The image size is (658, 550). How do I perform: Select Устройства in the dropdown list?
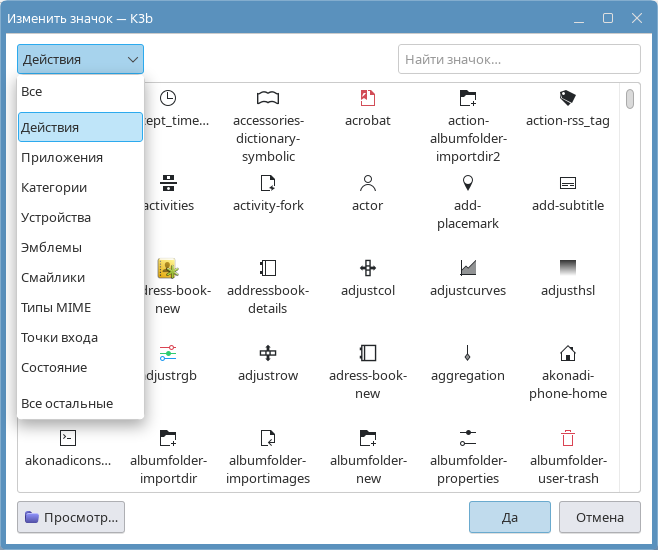(56, 218)
